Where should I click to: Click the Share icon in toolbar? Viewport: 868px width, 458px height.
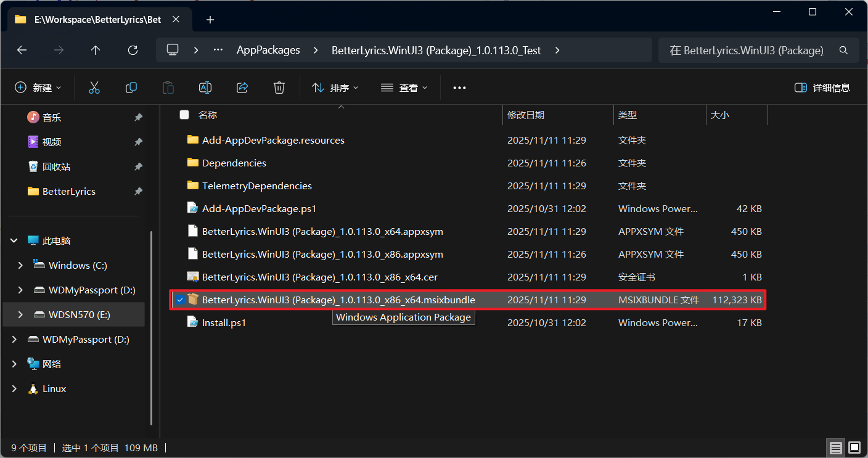click(x=242, y=88)
